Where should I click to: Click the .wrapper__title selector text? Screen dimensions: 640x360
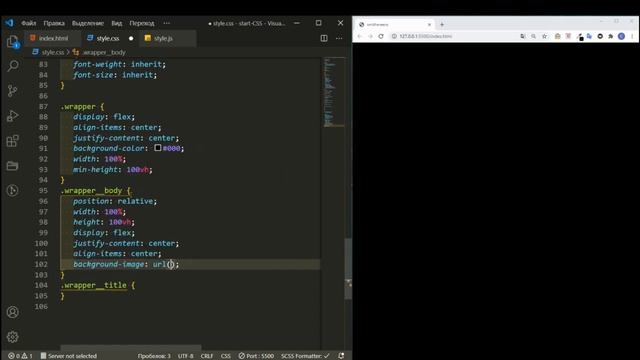click(x=93, y=285)
